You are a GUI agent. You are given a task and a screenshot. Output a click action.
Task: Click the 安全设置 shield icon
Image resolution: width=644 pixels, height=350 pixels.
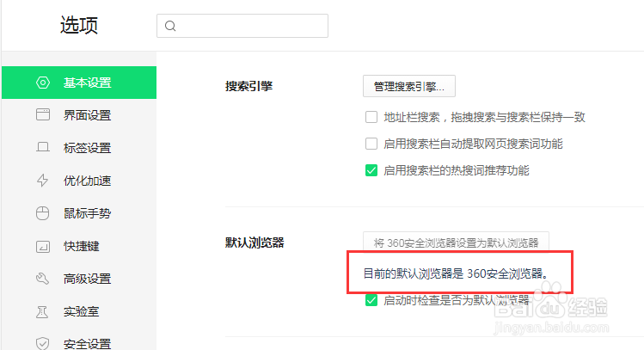coord(43,343)
